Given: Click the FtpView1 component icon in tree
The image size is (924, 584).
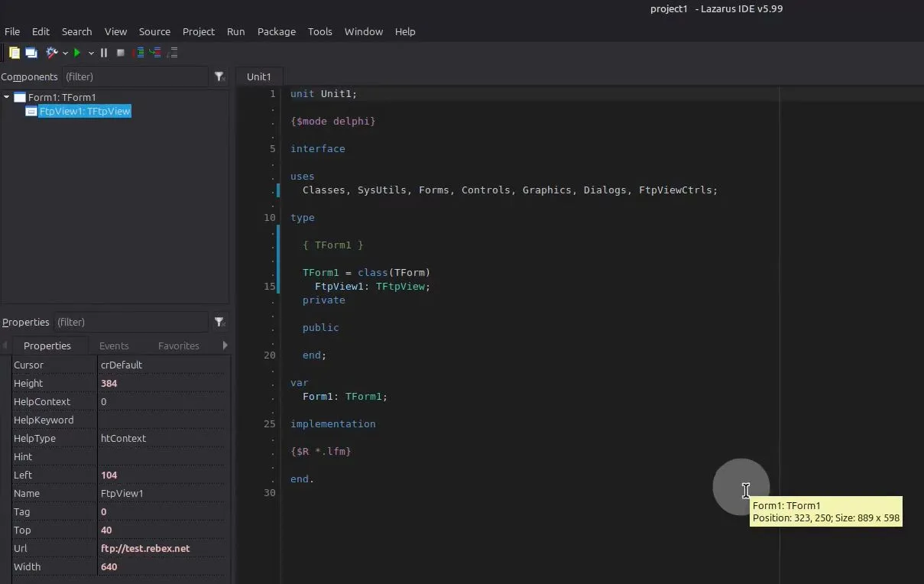Looking at the screenshot, I should 31,111.
